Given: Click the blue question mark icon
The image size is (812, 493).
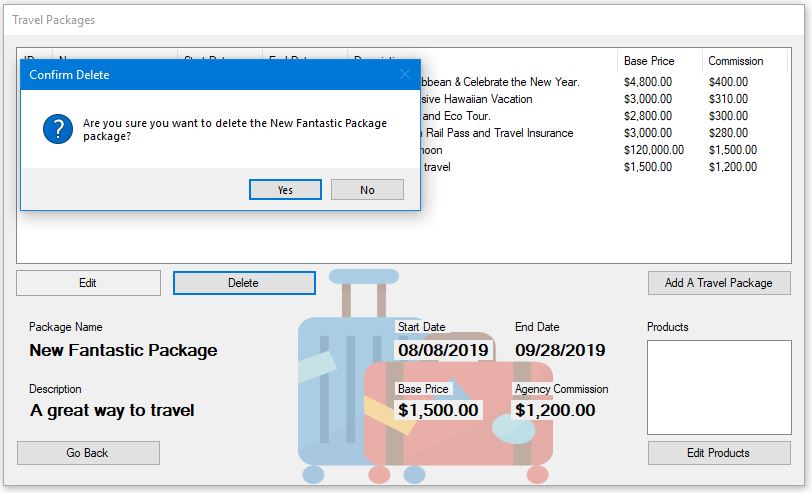Looking at the screenshot, I should click(58, 129).
